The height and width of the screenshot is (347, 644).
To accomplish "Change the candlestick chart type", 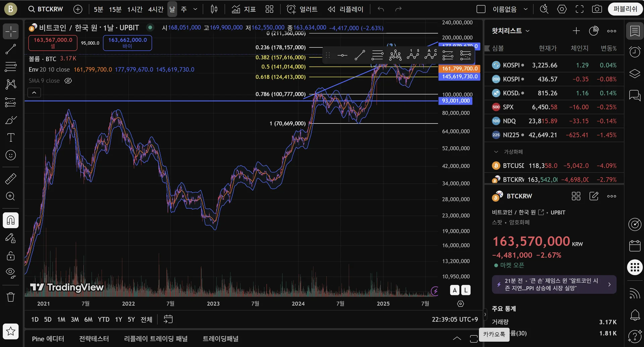I will tap(214, 9).
